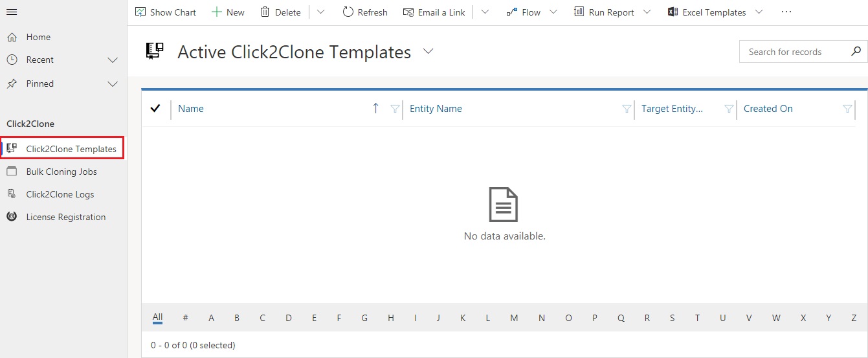Expand the Recent section chevron
The height and width of the screenshot is (358, 868).
click(x=113, y=60)
